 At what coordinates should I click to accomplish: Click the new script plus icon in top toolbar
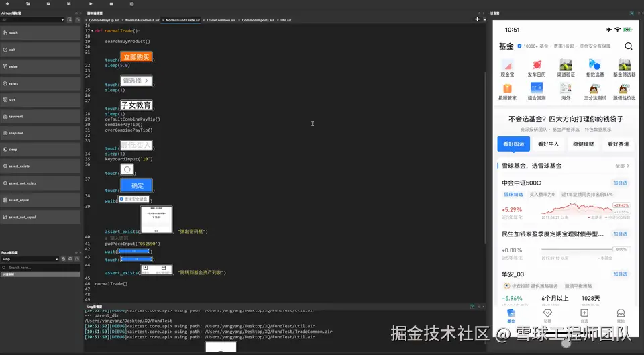pyautogui.click(x=7, y=4)
